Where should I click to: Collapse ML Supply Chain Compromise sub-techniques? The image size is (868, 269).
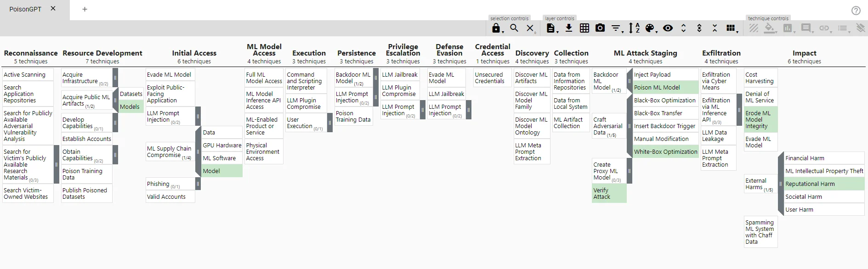[x=198, y=151]
